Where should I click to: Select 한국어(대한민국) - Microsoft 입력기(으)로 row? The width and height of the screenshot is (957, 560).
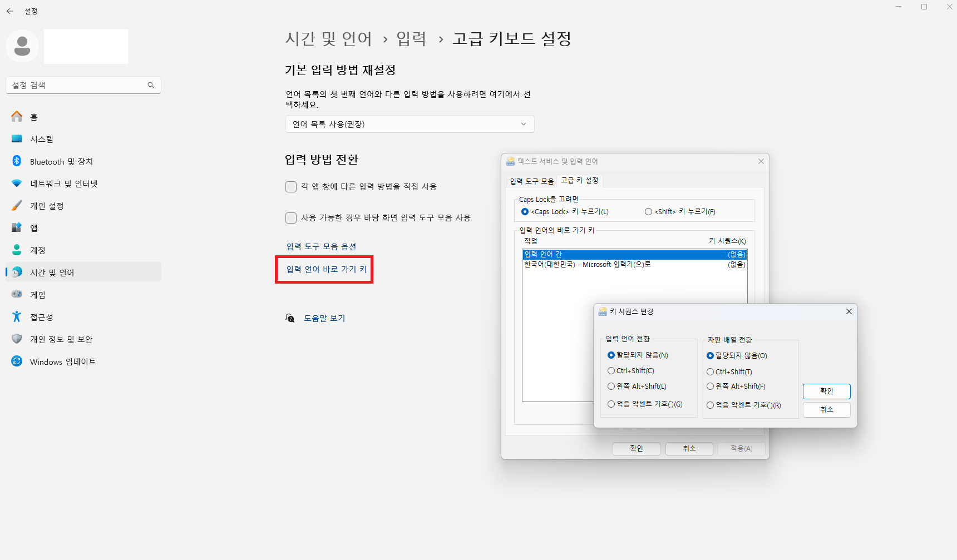(x=635, y=265)
